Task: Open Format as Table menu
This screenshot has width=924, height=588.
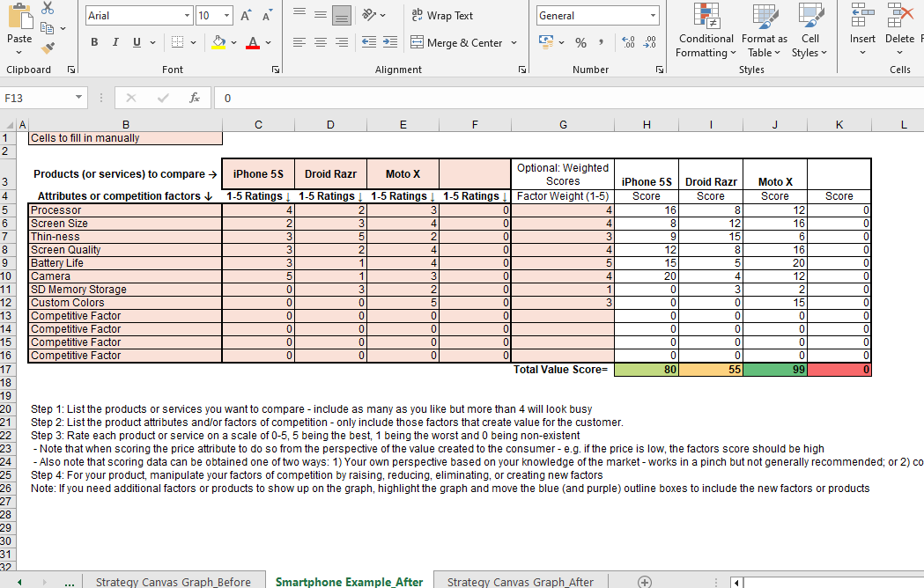Action: pyautogui.click(x=765, y=30)
